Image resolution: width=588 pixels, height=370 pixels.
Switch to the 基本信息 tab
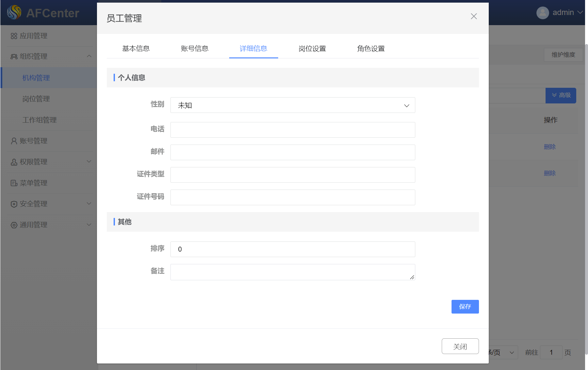pyautogui.click(x=136, y=49)
